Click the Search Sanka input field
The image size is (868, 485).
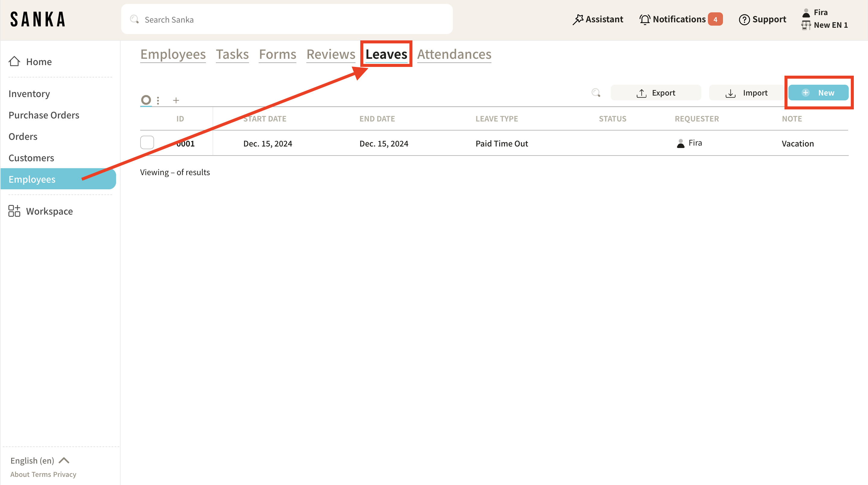tap(286, 20)
